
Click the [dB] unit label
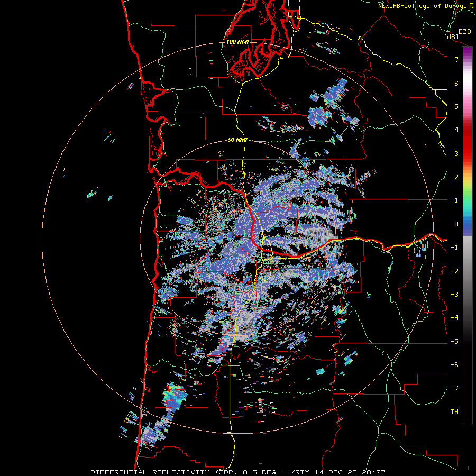452,36
